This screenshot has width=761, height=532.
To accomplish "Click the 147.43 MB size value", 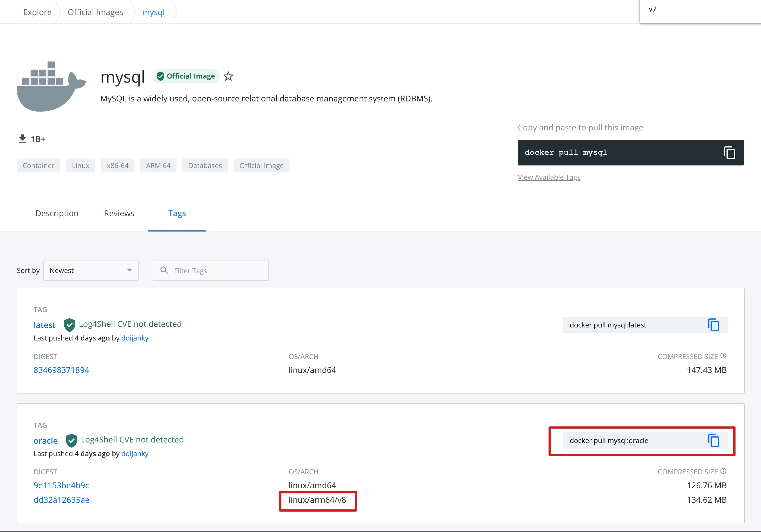I will coord(706,370).
